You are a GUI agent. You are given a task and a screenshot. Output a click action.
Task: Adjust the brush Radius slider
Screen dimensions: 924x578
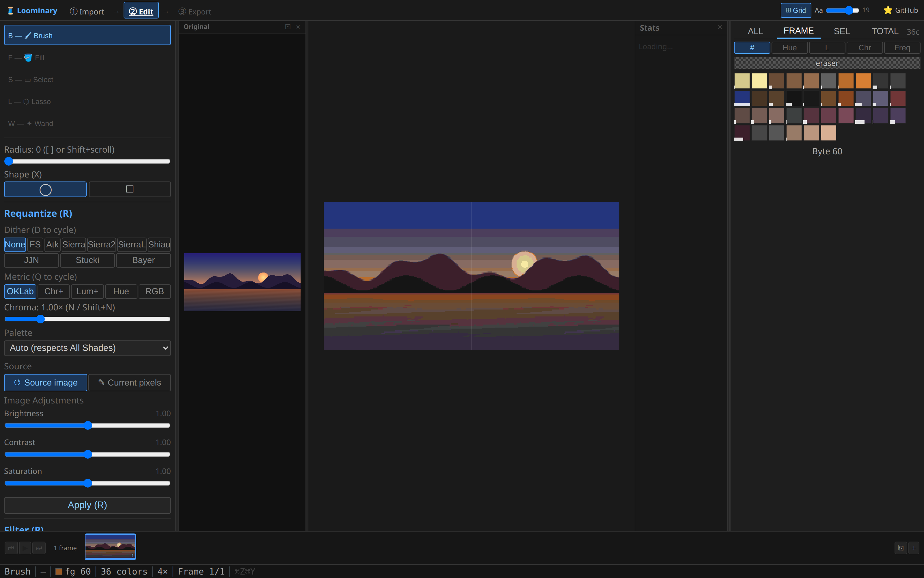[x=87, y=161]
